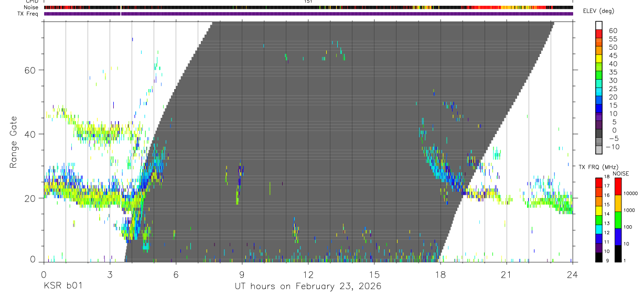Click x-axis tick label '15'
The width and height of the screenshot is (644, 297).
click(x=374, y=275)
